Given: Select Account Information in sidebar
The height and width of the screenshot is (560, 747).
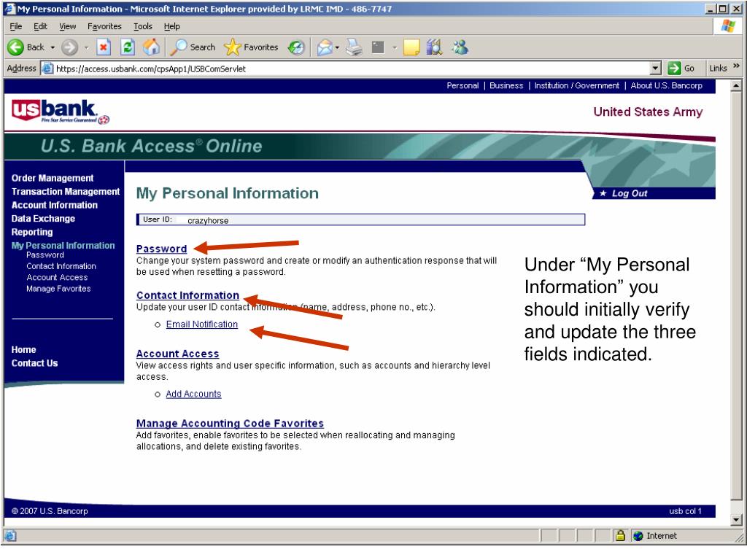Looking at the screenshot, I should click(x=54, y=205).
